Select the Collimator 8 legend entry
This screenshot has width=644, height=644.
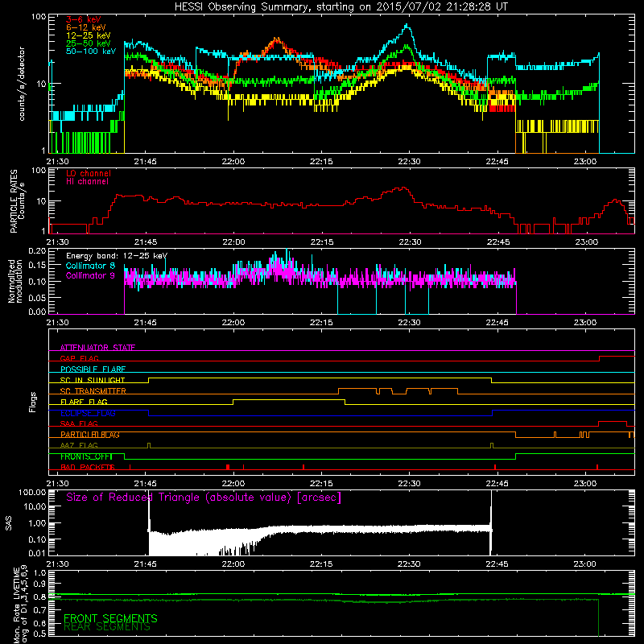click(90, 266)
